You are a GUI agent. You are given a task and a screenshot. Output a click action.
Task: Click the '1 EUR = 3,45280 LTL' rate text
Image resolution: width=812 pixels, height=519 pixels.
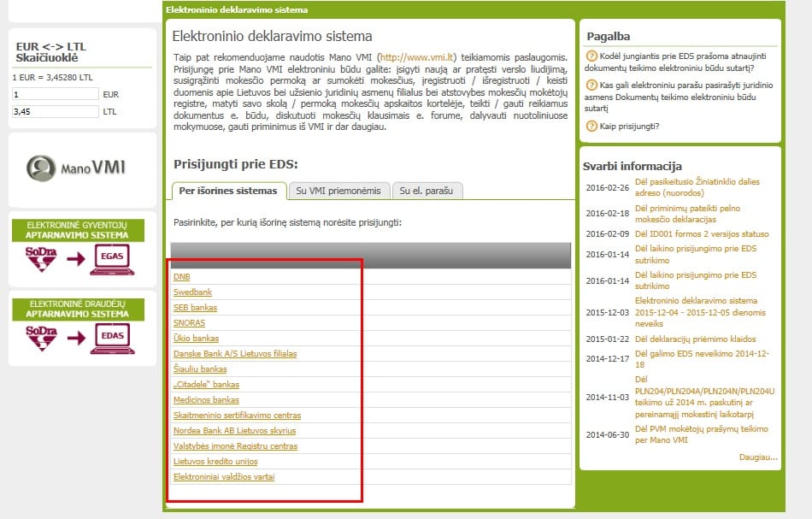[53, 78]
